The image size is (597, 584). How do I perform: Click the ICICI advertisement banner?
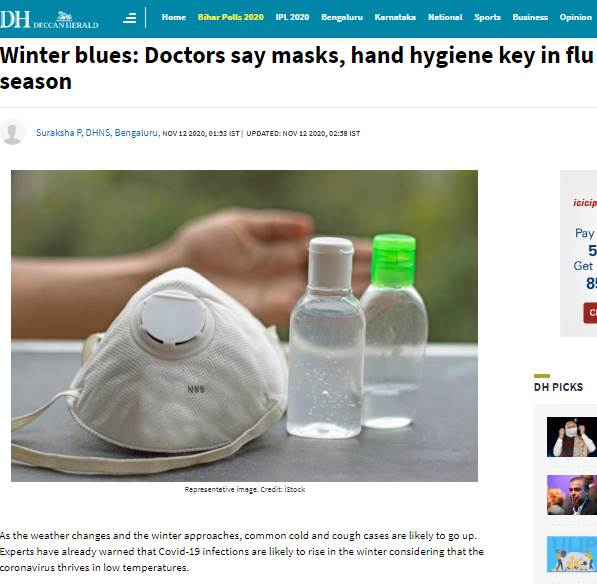[578, 254]
